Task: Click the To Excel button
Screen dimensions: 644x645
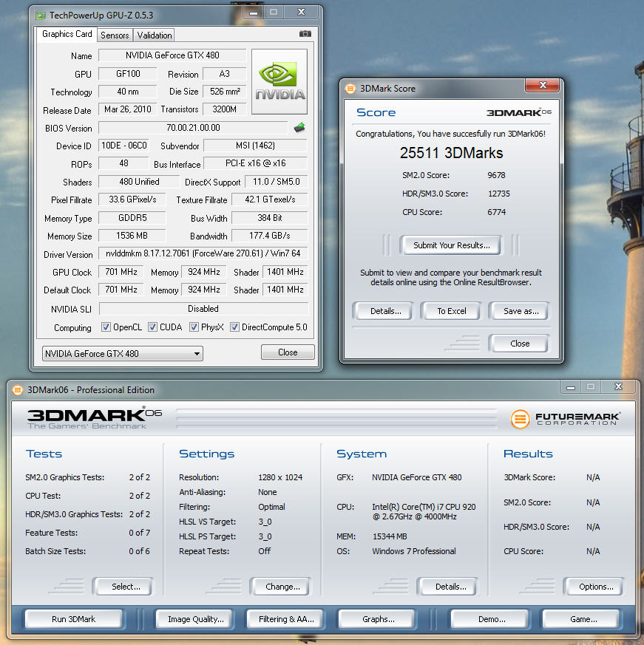Action: coord(451,311)
